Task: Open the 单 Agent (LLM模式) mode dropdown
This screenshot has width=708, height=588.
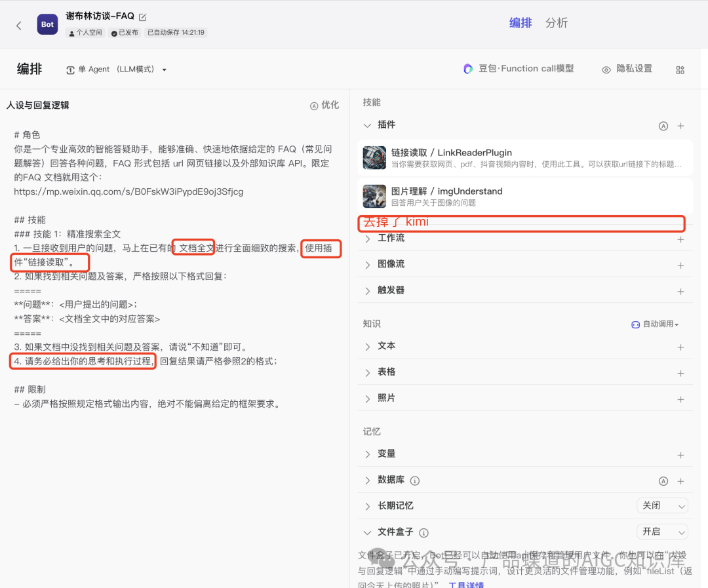Action: 117,69
